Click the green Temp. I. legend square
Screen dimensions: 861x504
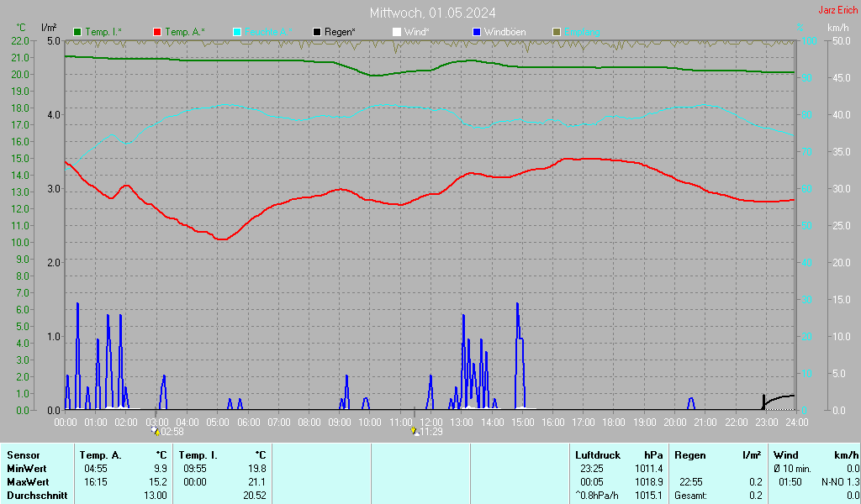pyautogui.click(x=78, y=32)
